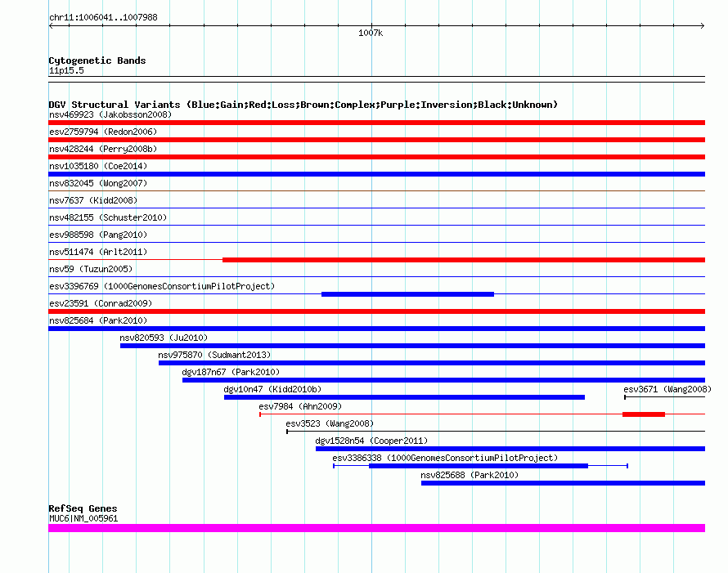The image size is (728, 573).
Task: Click the nsv7637 (Kidd2008) label
Action: 93,200
